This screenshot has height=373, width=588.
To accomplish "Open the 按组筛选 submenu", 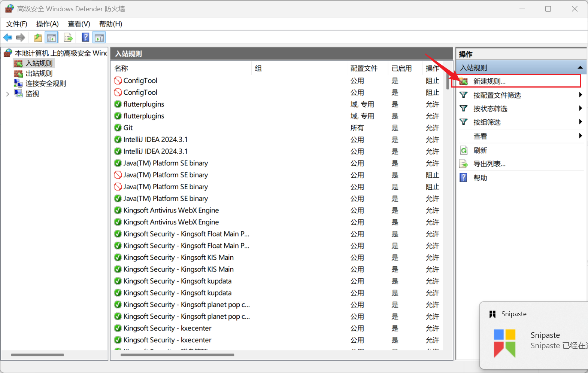I will pos(520,122).
